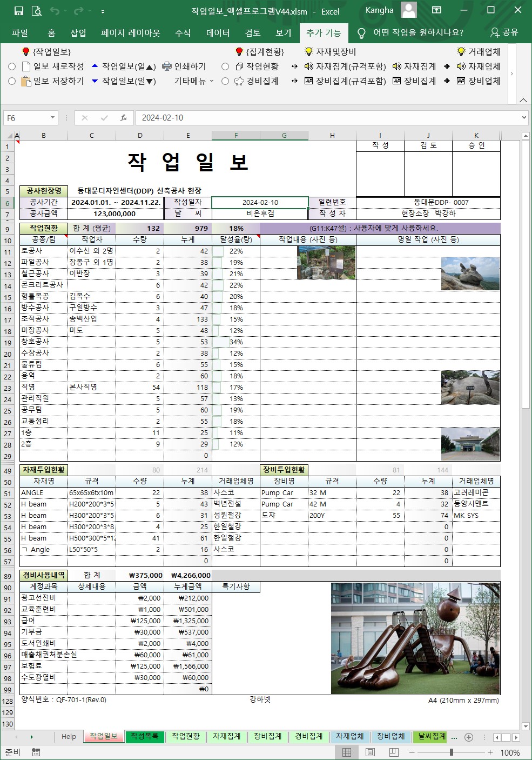Open the 경비집계 sheet tab
Viewport: 532px width, 760px height.
point(309,736)
